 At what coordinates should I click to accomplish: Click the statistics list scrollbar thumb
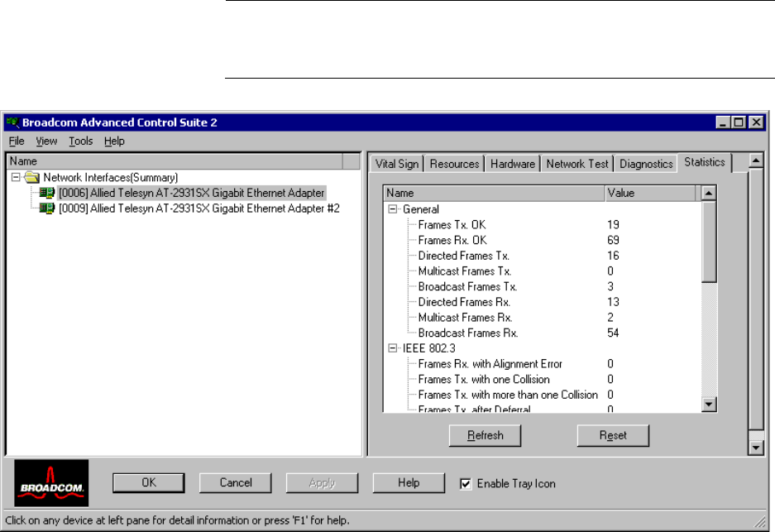click(x=709, y=242)
